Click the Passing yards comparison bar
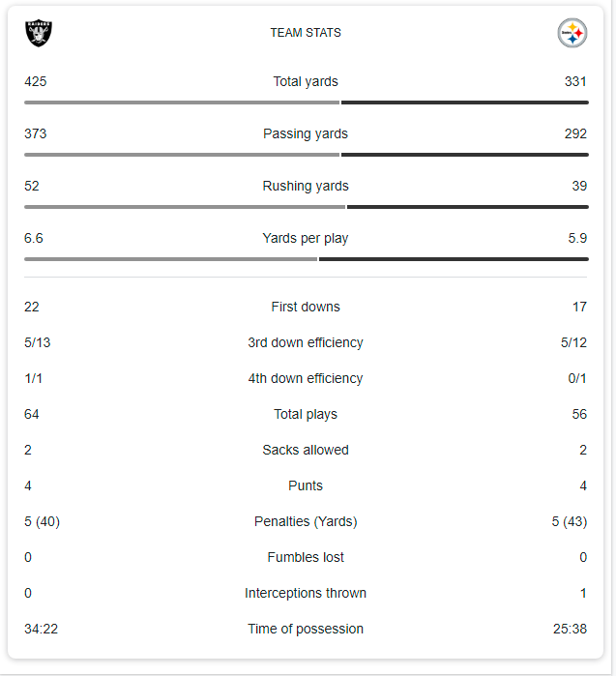Screen dimensions: 616x676 (x=306, y=154)
